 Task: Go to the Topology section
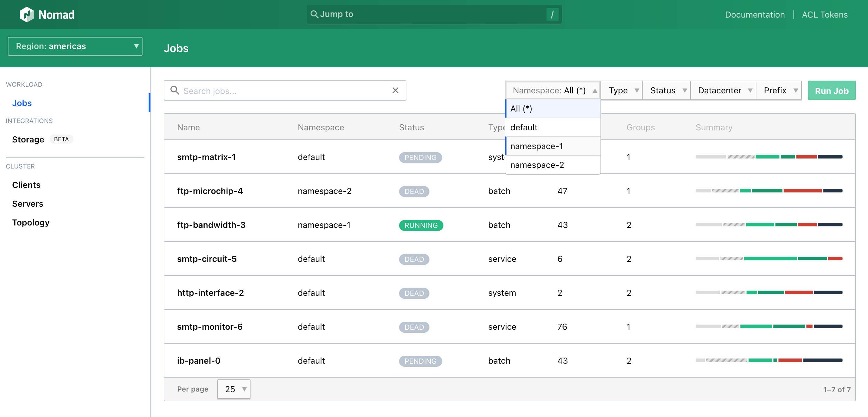(x=31, y=222)
